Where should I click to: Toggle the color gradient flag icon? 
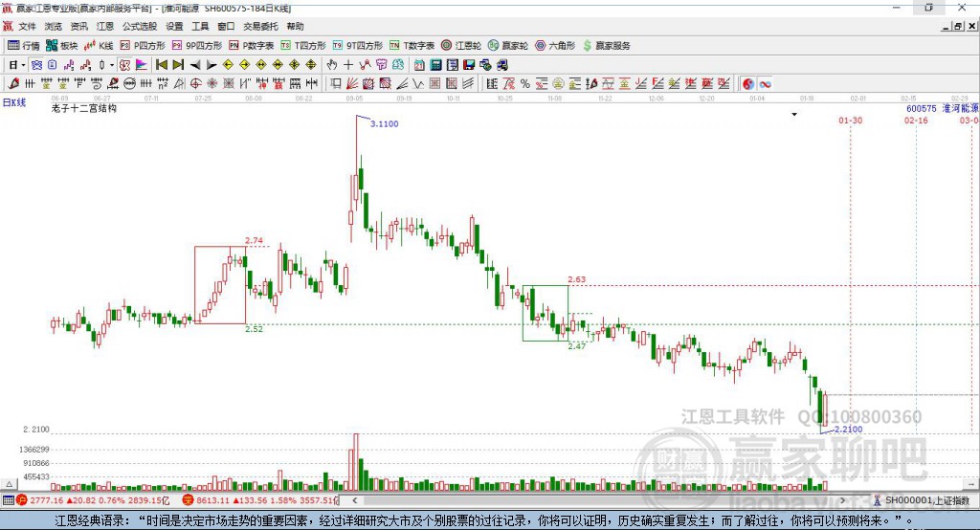pyautogui.click(x=142, y=65)
